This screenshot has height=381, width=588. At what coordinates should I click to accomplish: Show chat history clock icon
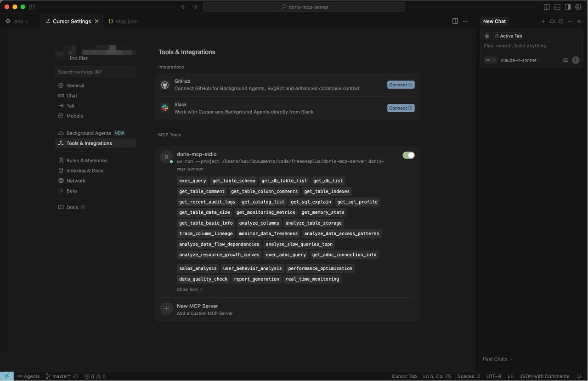point(561,21)
